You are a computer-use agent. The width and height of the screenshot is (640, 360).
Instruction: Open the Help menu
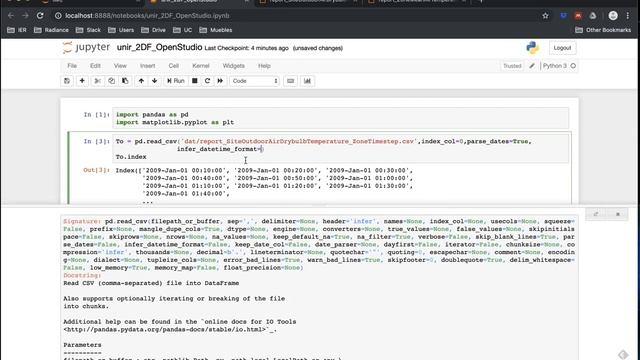click(x=264, y=66)
